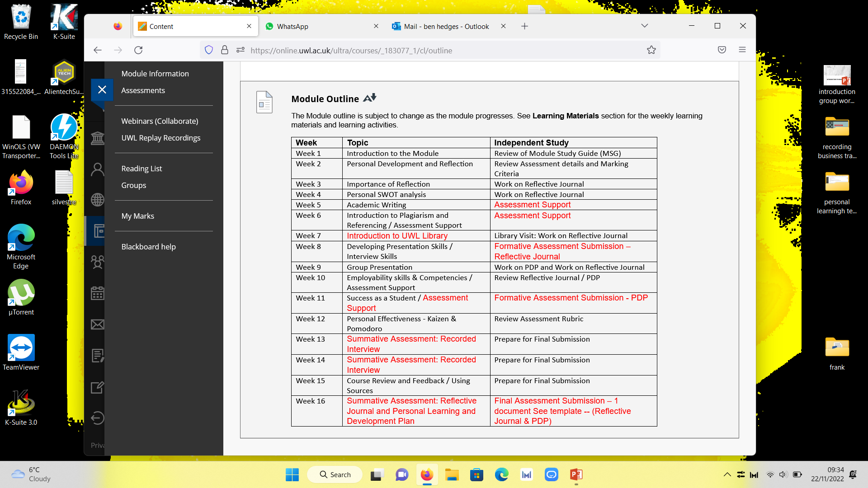Click the site padlock security icon
Image resolution: width=868 pixels, height=488 pixels.
click(225, 50)
